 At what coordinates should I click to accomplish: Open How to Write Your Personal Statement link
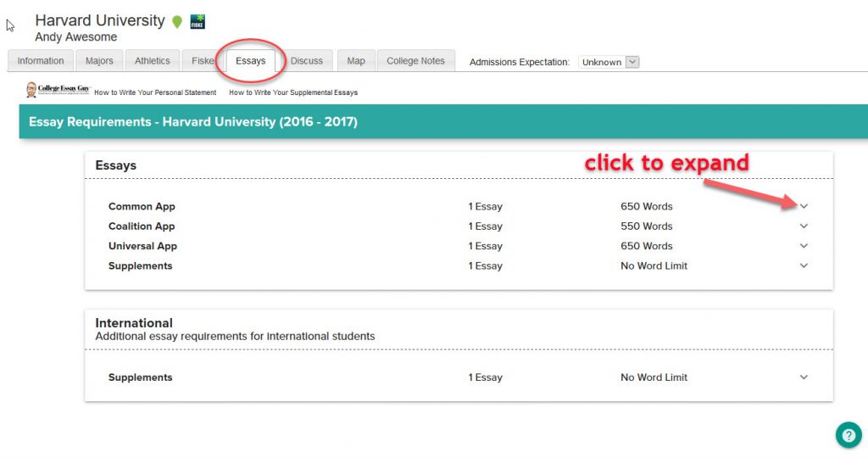[x=155, y=92]
